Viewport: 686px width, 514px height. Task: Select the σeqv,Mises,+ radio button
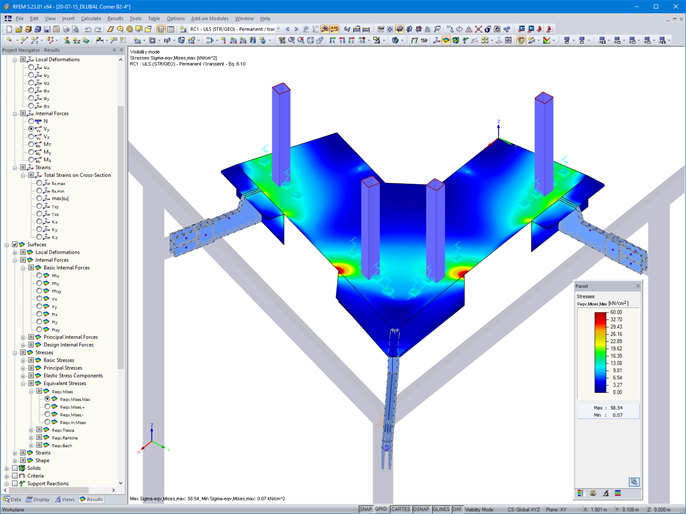tap(47, 407)
